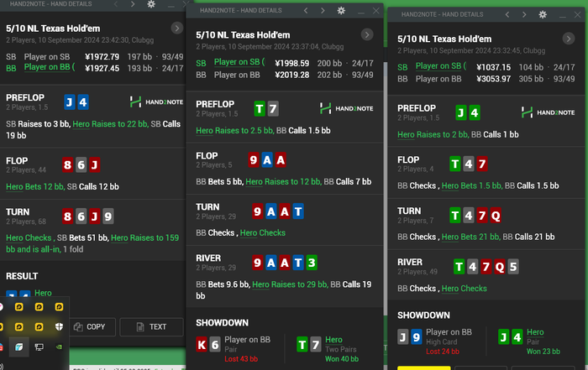Image resolution: width=588 pixels, height=370 pixels.
Task: Click Hand2Note logo in the right window
Action: click(548, 112)
